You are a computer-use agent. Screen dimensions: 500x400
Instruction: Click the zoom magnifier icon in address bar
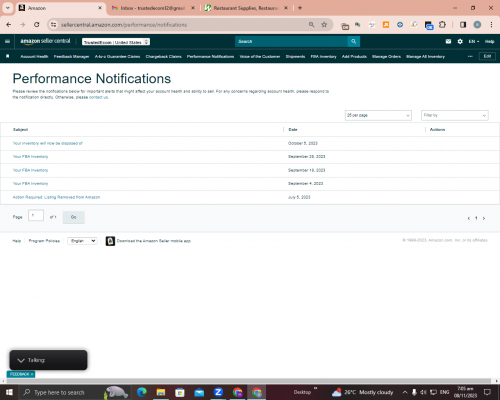(x=311, y=25)
